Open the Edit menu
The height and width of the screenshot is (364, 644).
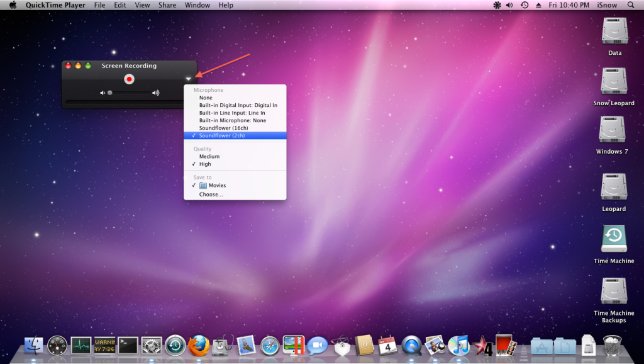point(120,5)
